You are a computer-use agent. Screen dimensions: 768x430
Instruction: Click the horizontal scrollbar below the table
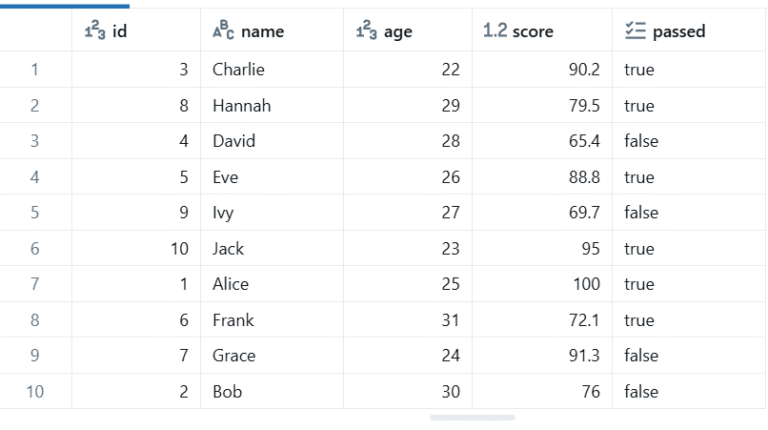click(472, 418)
